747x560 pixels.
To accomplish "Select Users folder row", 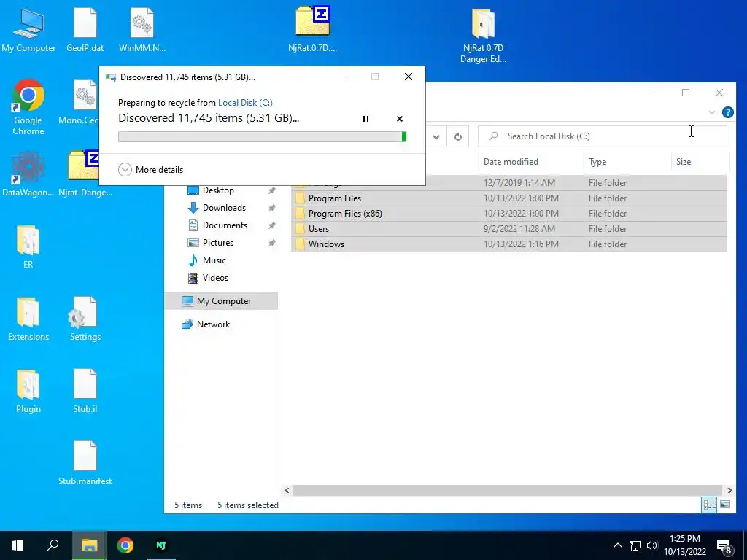I will click(508, 228).
